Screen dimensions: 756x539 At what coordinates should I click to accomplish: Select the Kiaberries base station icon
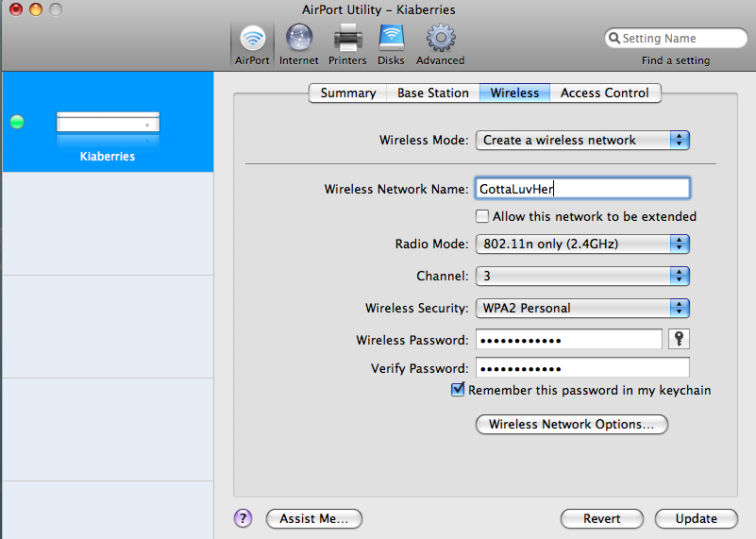pyautogui.click(x=108, y=128)
